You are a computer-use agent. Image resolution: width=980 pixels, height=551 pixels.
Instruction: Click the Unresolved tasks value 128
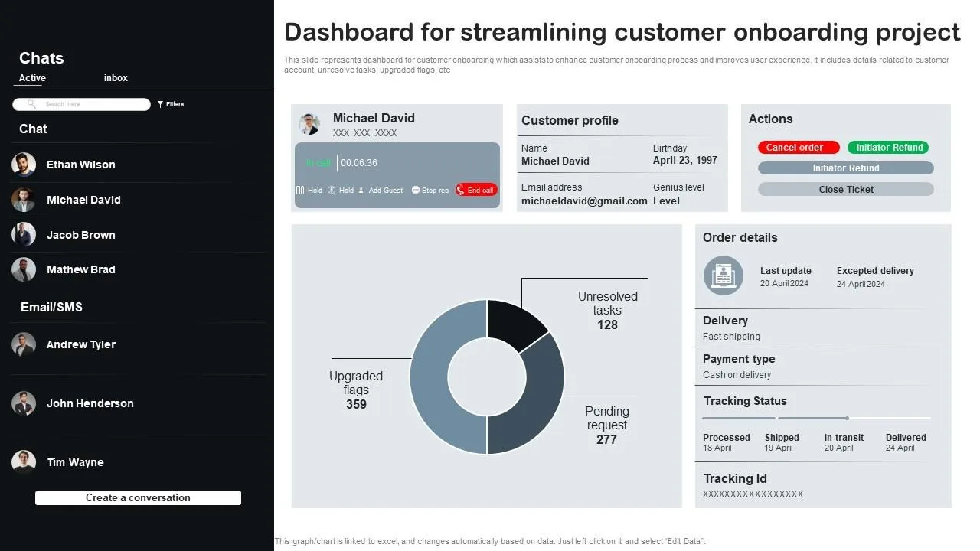coord(607,325)
